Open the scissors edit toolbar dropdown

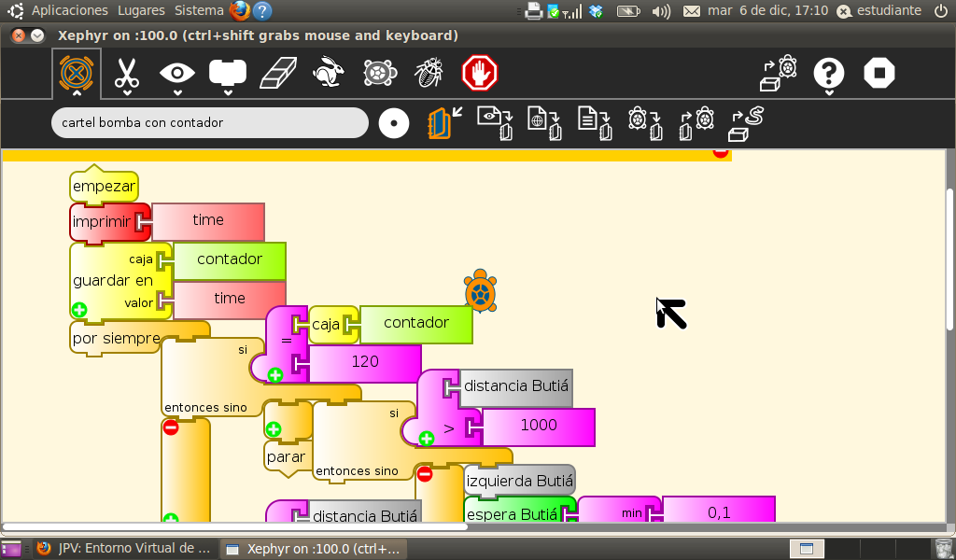pos(127,75)
